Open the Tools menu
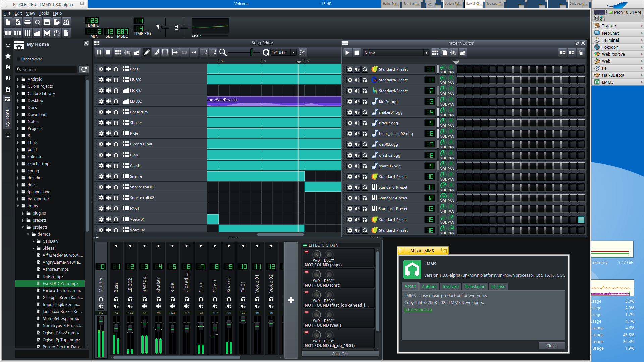This screenshot has height=362, width=644. tap(44, 13)
